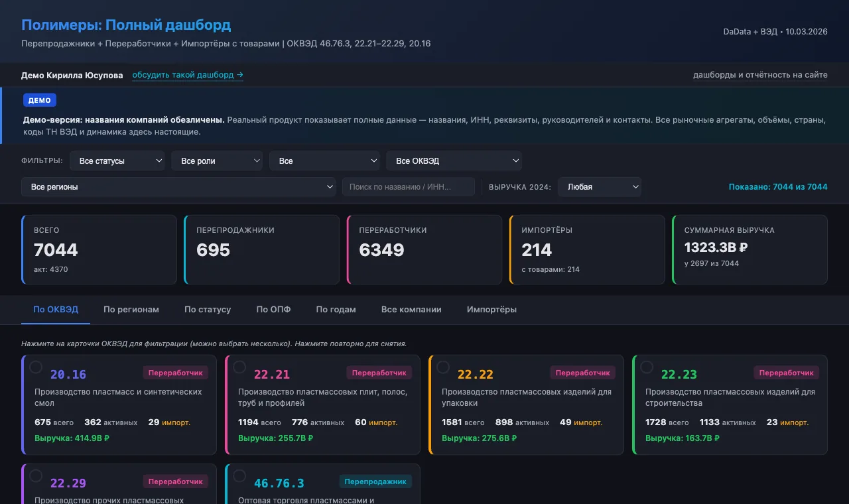Screen dimensions: 849x504
Task: Click the '362 активных' count
Action: [111, 422]
